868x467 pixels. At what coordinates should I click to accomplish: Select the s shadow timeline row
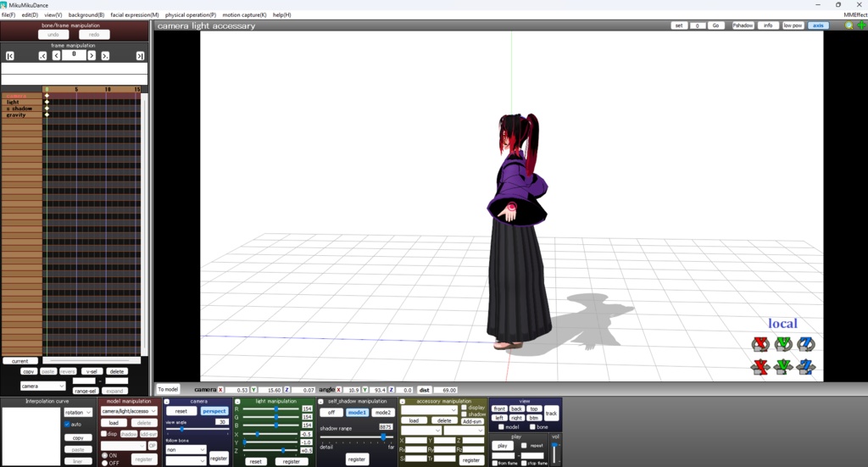(x=21, y=108)
